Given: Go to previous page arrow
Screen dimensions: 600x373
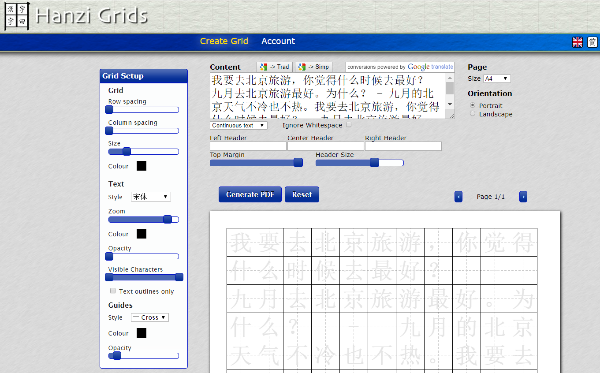Looking at the screenshot, I should 458,197.
